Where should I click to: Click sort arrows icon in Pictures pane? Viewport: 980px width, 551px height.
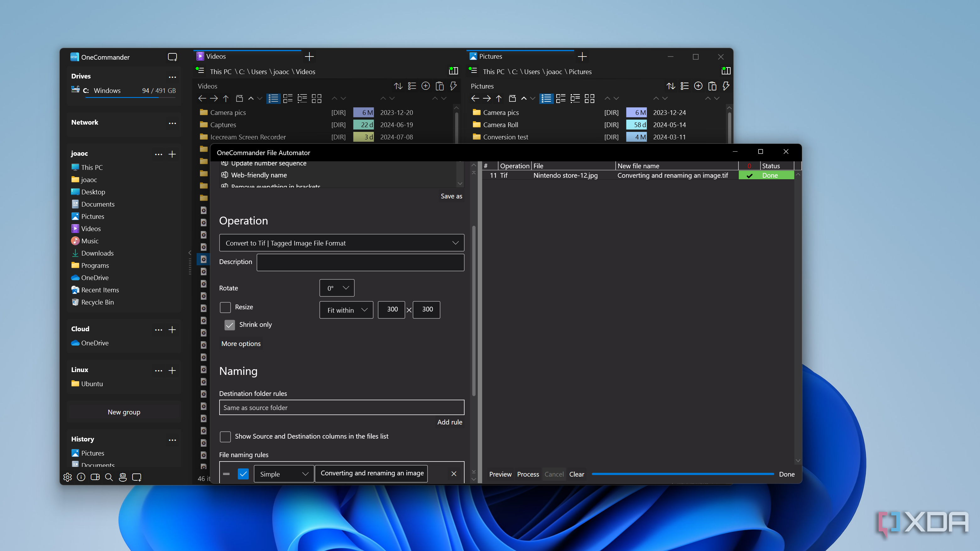[671, 86]
